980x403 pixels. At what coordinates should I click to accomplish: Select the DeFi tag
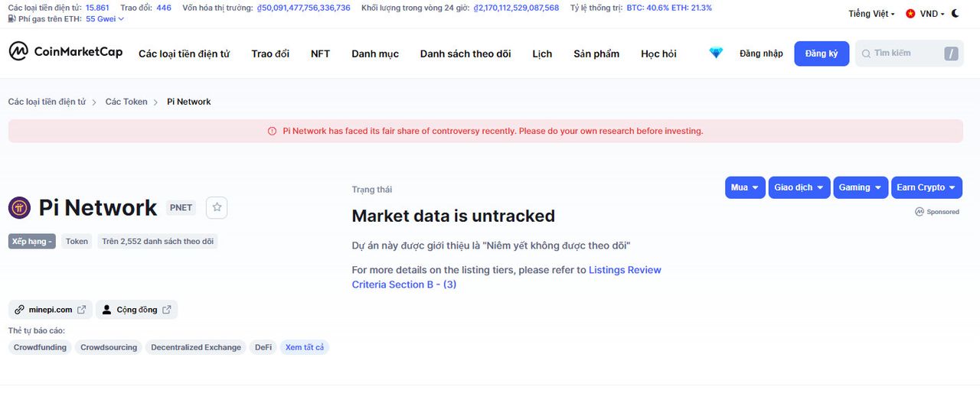pos(263,347)
